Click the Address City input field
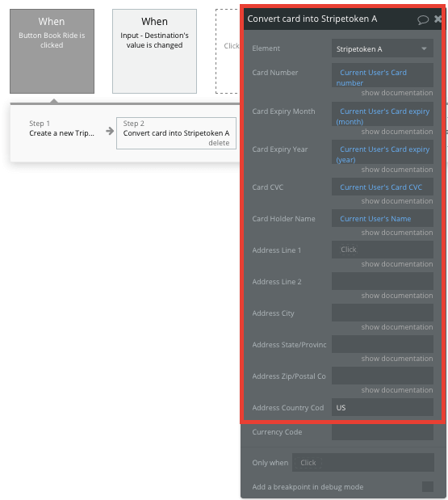The image size is (448, 500). pyautogui.click(x=383, y=313)
